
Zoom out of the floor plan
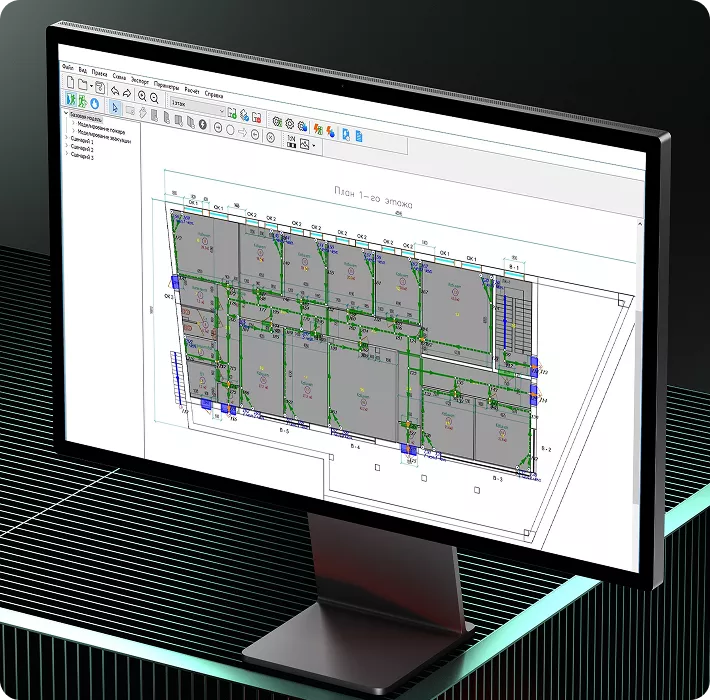click(x=154, y=98)
